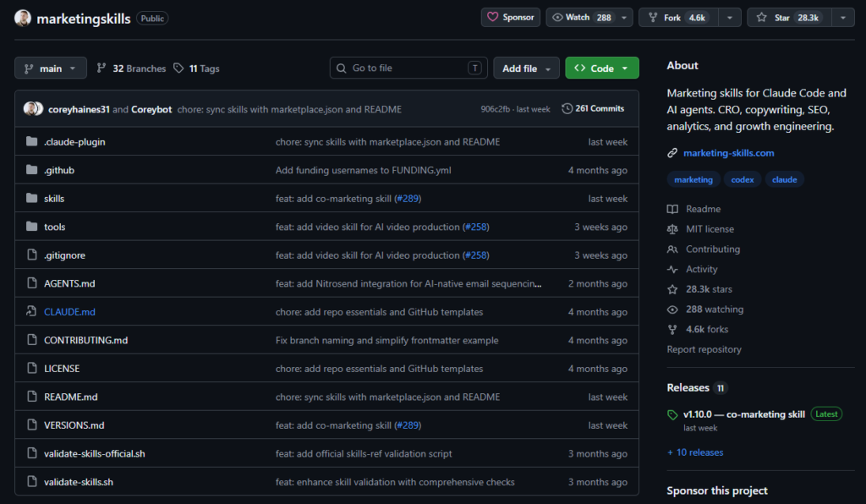
Task: Open the v1.10.0 co-marketing skill release
Action: click(x=744, y=414)
